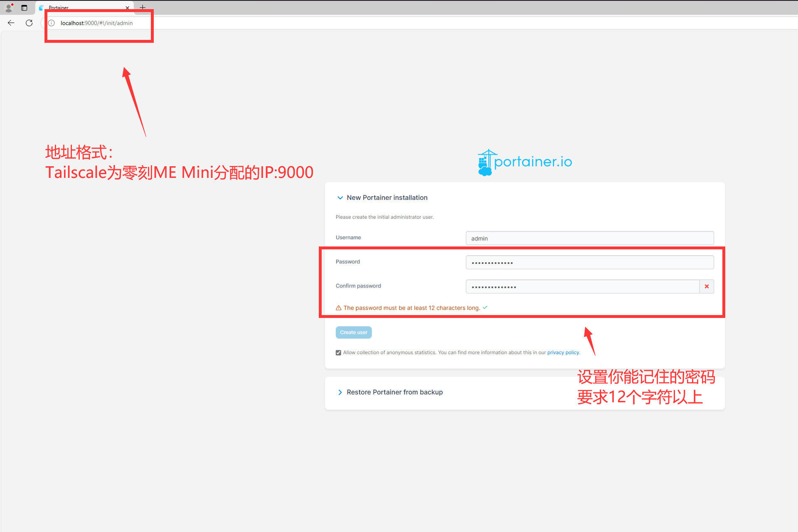Click the 'Confirm password' label
This screenshot has width=798, height=532.
[x=358, y=286]
